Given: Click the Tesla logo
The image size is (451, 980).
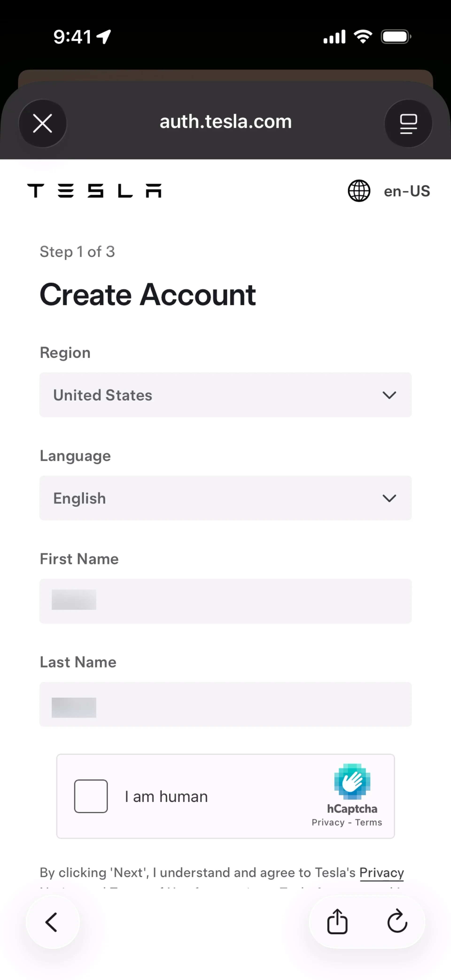Looking at the screenshot, I should coord(94,191).
